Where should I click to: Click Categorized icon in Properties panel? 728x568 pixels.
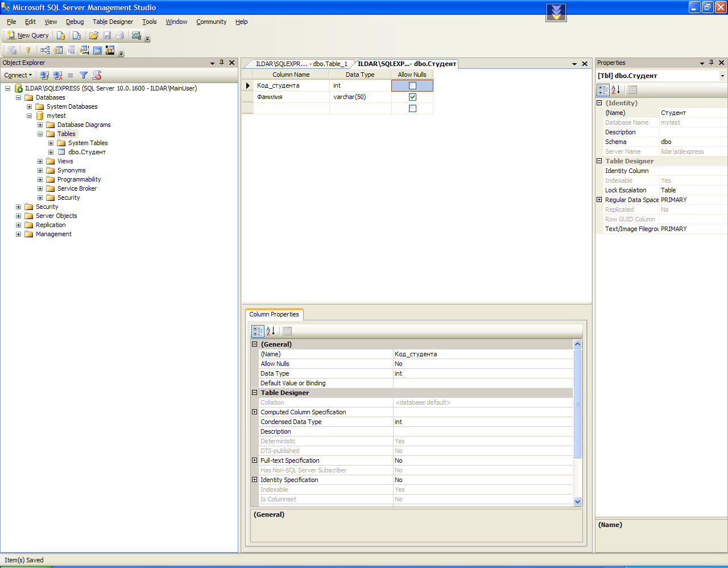[603, 90]
